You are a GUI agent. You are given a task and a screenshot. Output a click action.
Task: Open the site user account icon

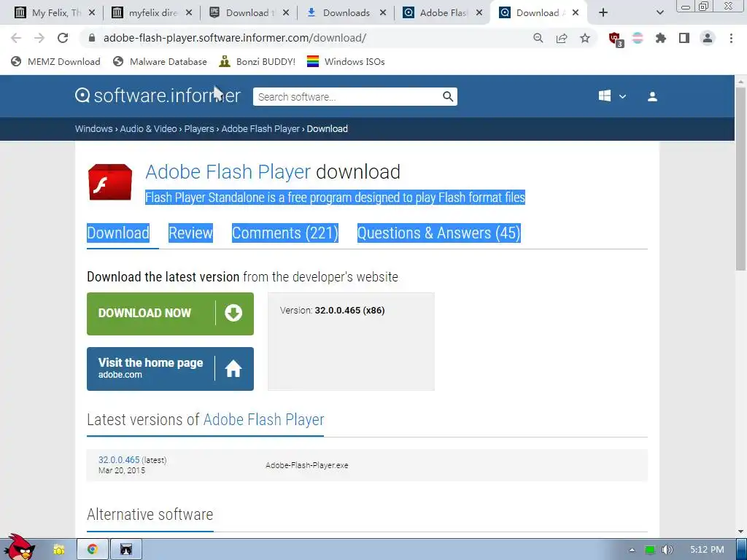pos(652,97)
